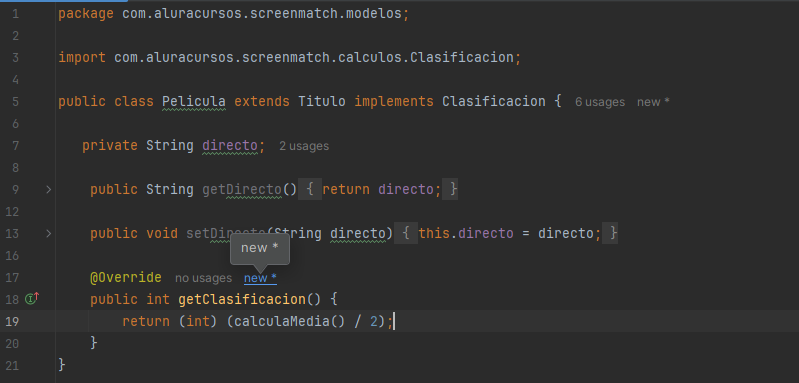Screen dimensions: 799x383
Task: Click line number 19 in the gutter
Action: click(13, 321)
